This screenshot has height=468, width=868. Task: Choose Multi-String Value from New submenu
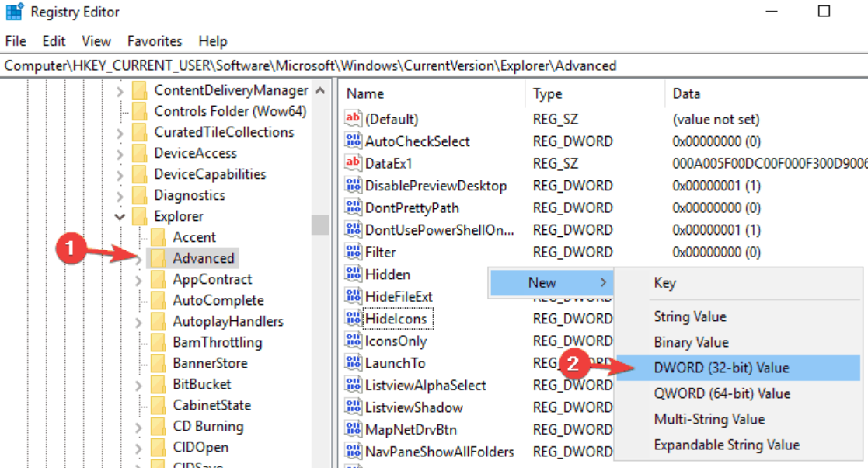pyautogui.click(x=738, y=419)
